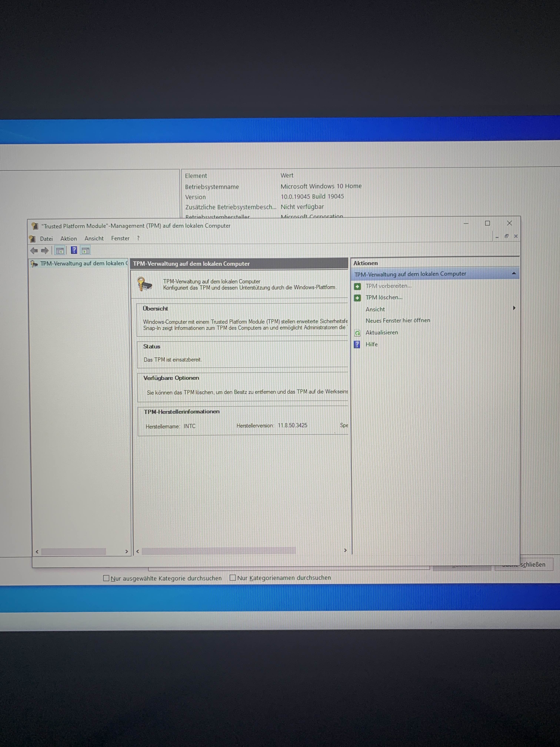Click the toolbar back arrow

[x=34, y=251]
